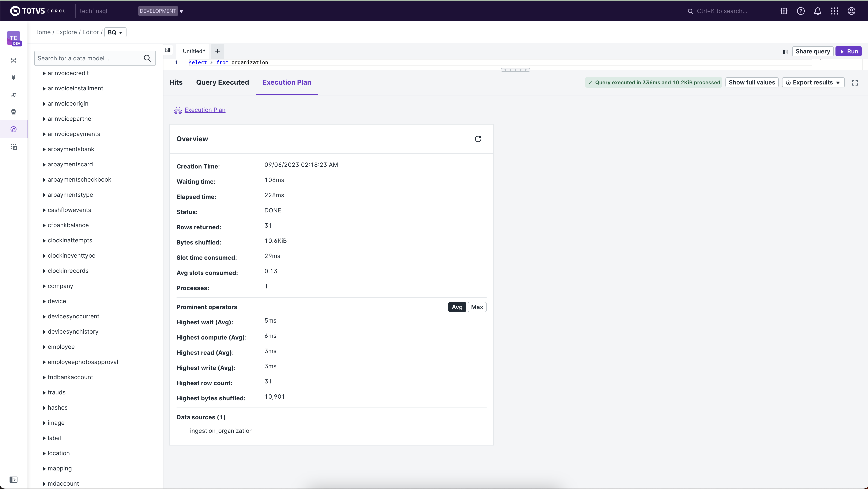The height and width of the screenshot is (489, 868).
Task: Go to the Editor breadcrumb
Action: [91, 32]
